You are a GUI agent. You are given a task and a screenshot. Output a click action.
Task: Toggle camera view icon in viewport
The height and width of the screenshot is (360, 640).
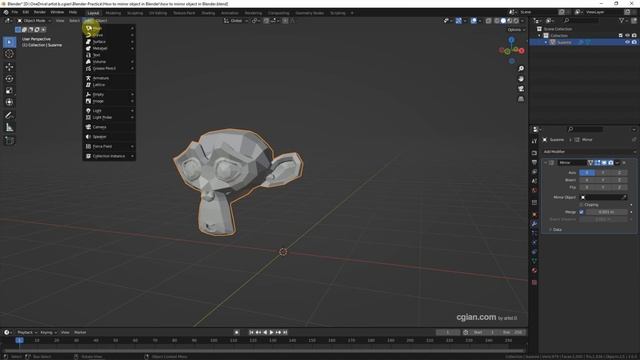coord(521,89)
